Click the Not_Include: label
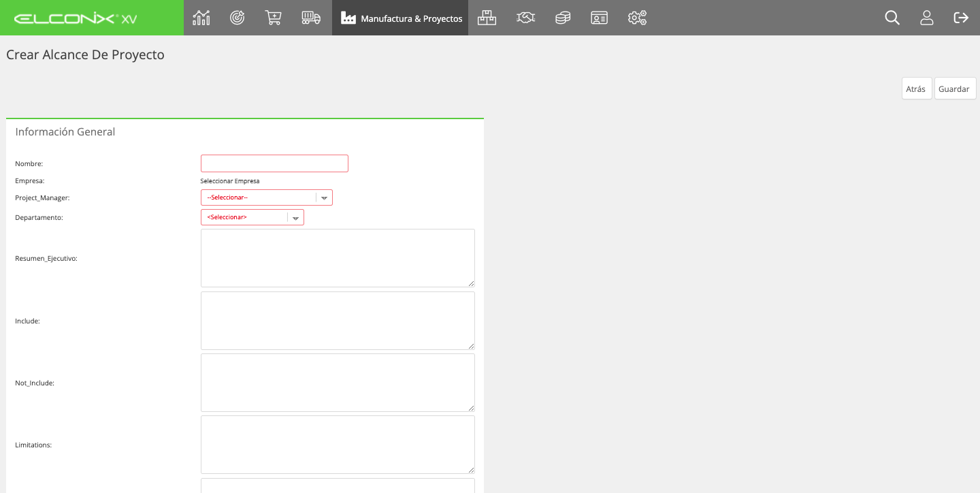 (x=35, y=383)
